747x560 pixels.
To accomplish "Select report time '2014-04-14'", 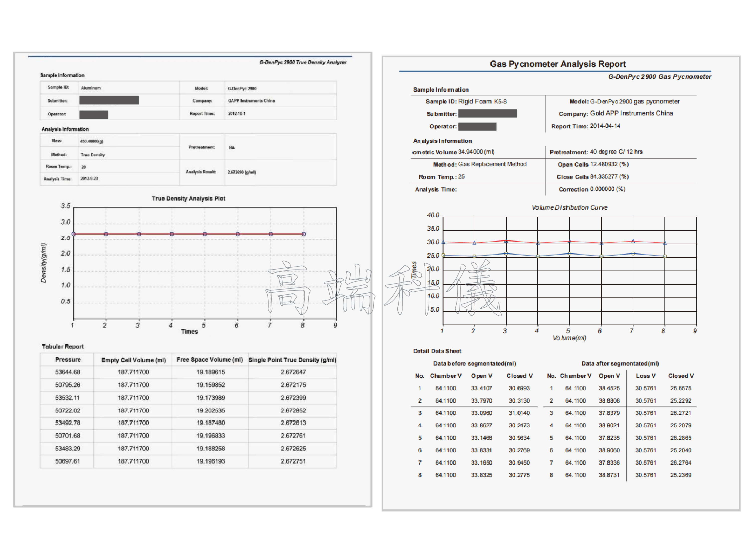I will [x=605, y=126].
